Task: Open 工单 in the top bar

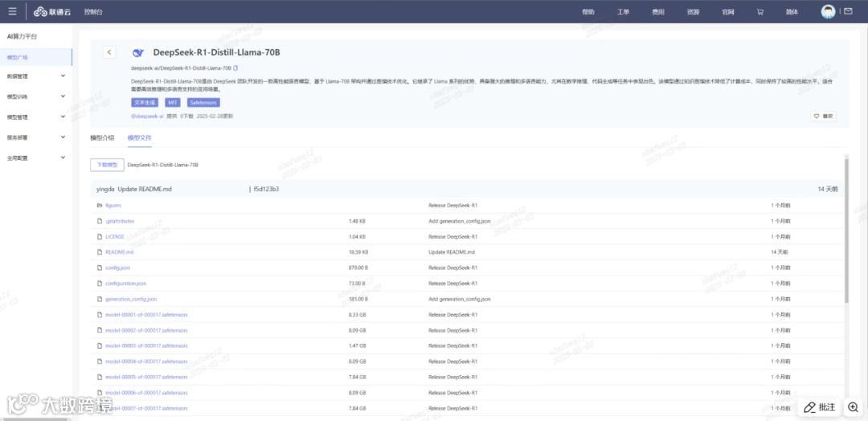Action: [x=623, y=11]
